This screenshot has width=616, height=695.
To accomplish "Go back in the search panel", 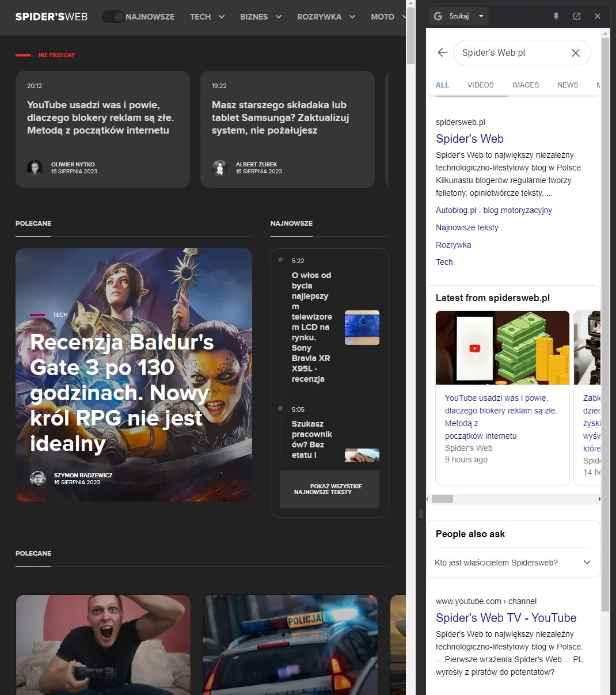I will [x=442, y=52].
